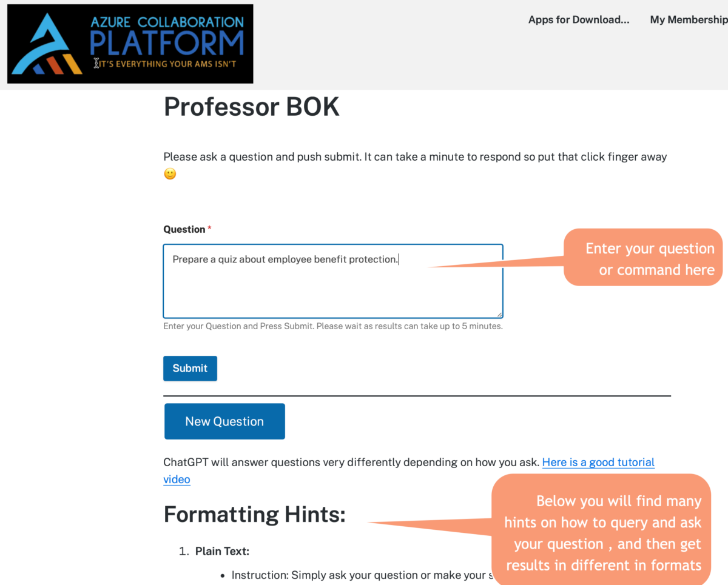Click the red required asterisk next to Question
This screenshot has width=728, height=585.
click(x=209, y=229)
